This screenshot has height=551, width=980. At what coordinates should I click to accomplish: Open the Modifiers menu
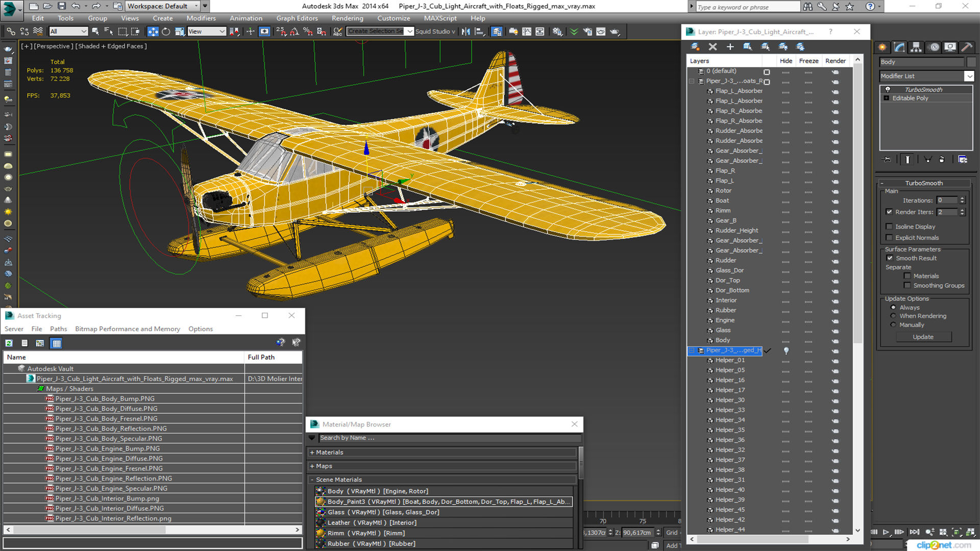coord(201,18)
